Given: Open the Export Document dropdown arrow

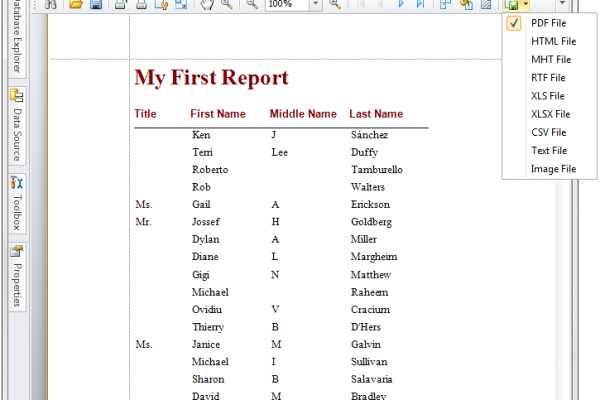Looking at the screenshot, I should 526,4.
